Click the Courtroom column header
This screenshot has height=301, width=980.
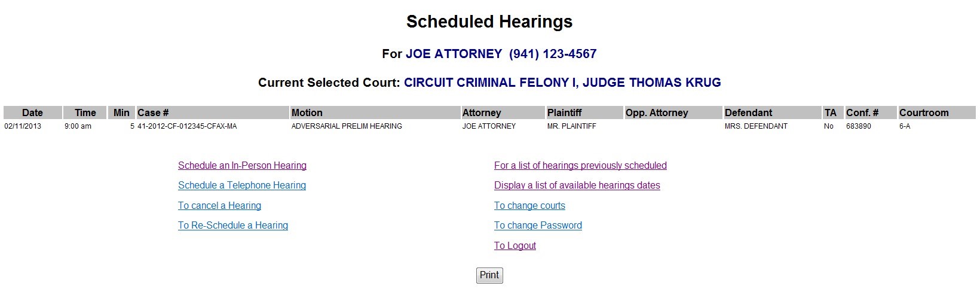coord(923,113)
